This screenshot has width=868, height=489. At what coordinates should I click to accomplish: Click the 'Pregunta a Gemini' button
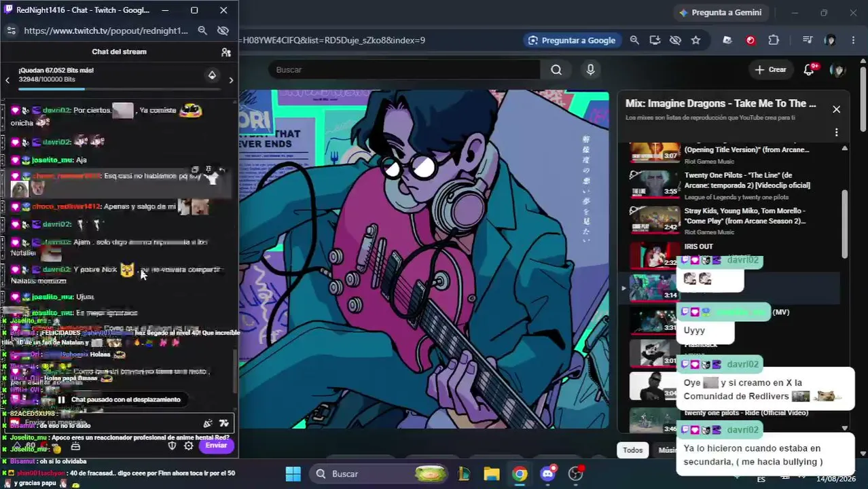pyautogui.click(x=721, y=12)
